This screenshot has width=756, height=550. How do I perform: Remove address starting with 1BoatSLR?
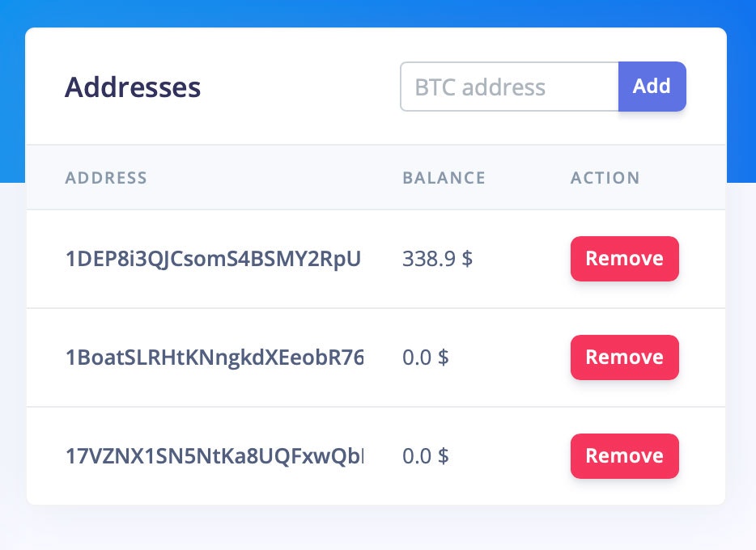coord(624,357)
